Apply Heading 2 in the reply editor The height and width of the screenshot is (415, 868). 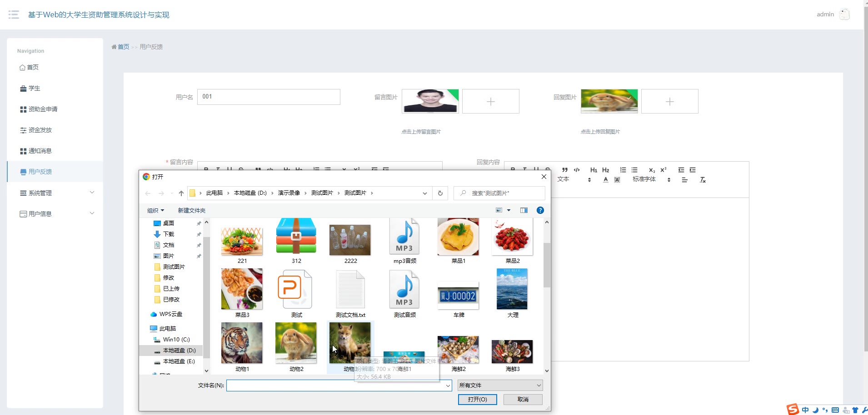tap(605, 170)
